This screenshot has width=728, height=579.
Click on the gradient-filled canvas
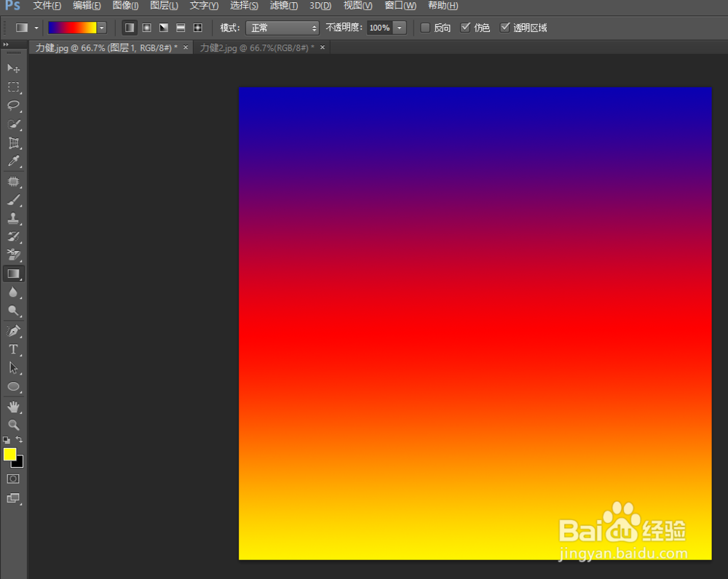tap(475, 324)
